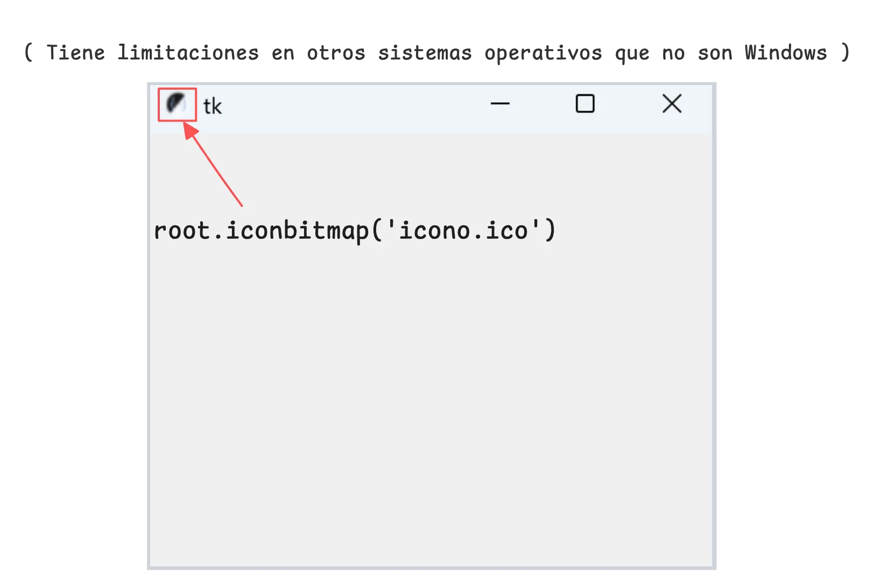Close the tk window

click(672, 104)
